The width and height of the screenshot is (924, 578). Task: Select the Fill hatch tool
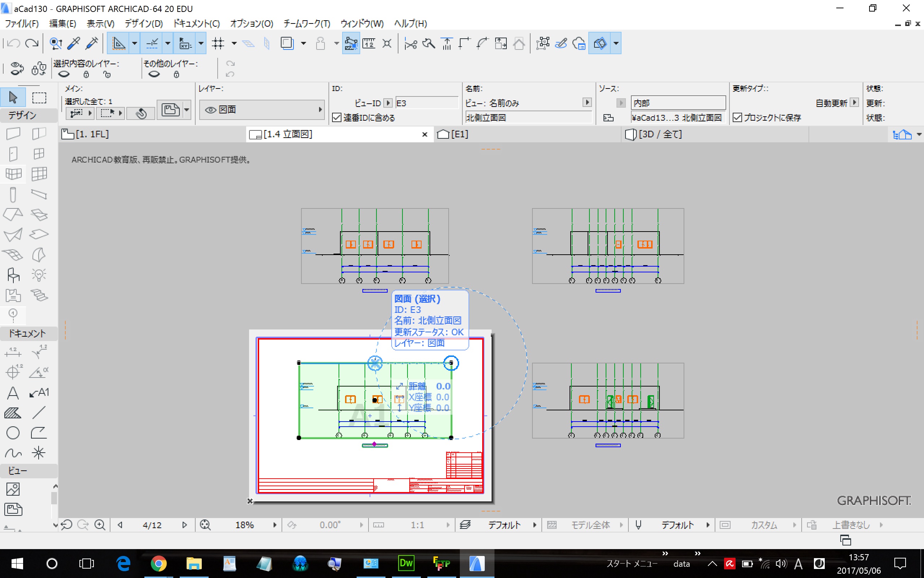click(x=13, y=413)
